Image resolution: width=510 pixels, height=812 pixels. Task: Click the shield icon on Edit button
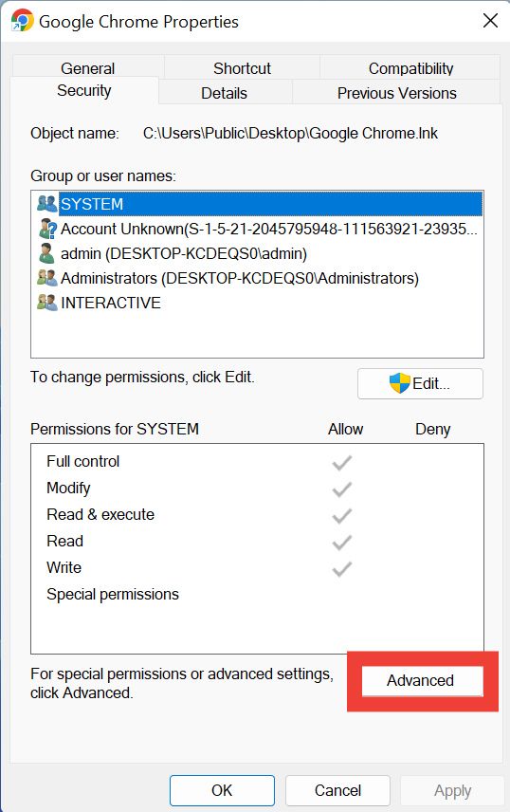click(x=400, y=383)
